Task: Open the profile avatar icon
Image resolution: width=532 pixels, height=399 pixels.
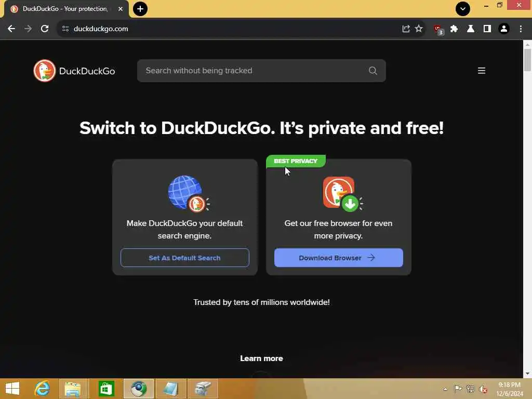Action: 504,29
